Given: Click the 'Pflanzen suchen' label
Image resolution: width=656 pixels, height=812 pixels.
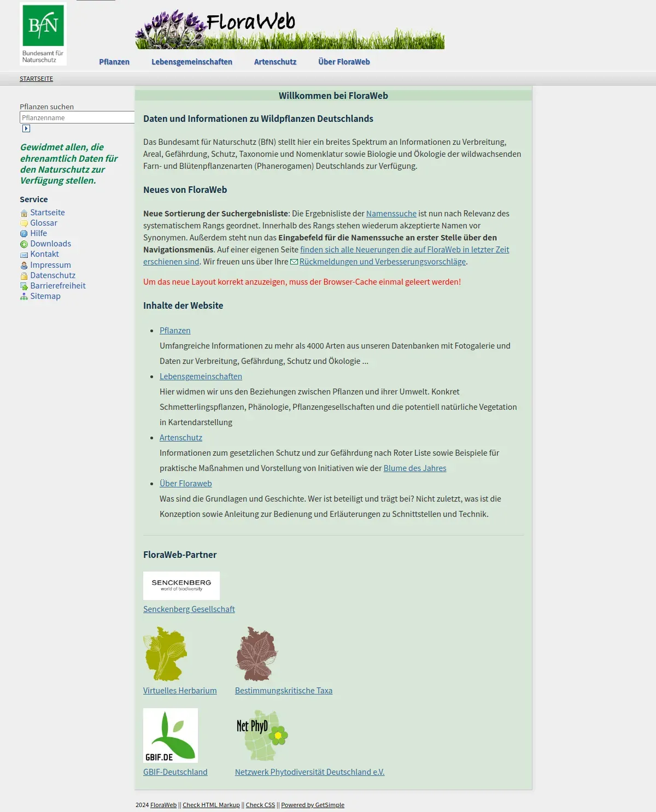Looking at the screenshot, I should pos(46,107).
